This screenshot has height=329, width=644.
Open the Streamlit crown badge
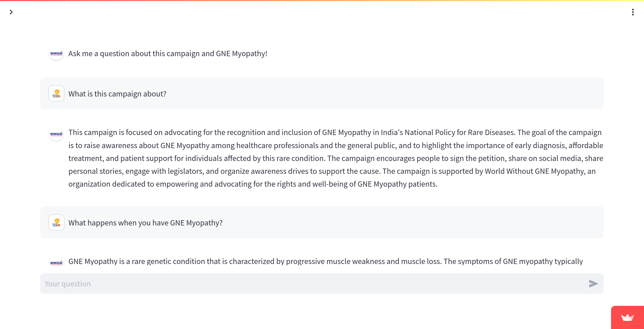(x=627, y=317)
